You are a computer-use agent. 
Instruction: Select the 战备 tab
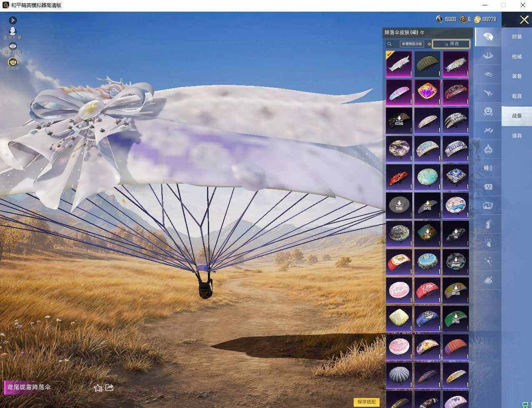[x=517, y=116]
